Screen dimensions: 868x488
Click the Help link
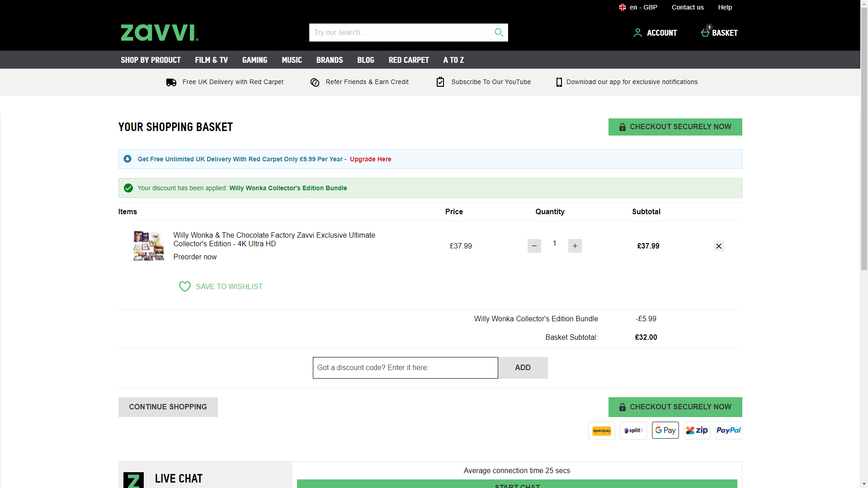(725, 7)
